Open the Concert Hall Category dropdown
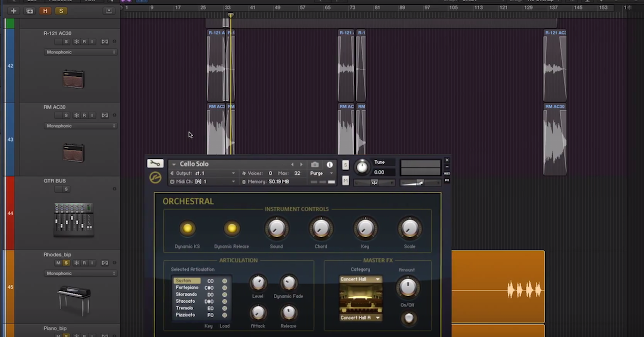Viewport: 644px width, 337px height. click(x=360, y=279)
